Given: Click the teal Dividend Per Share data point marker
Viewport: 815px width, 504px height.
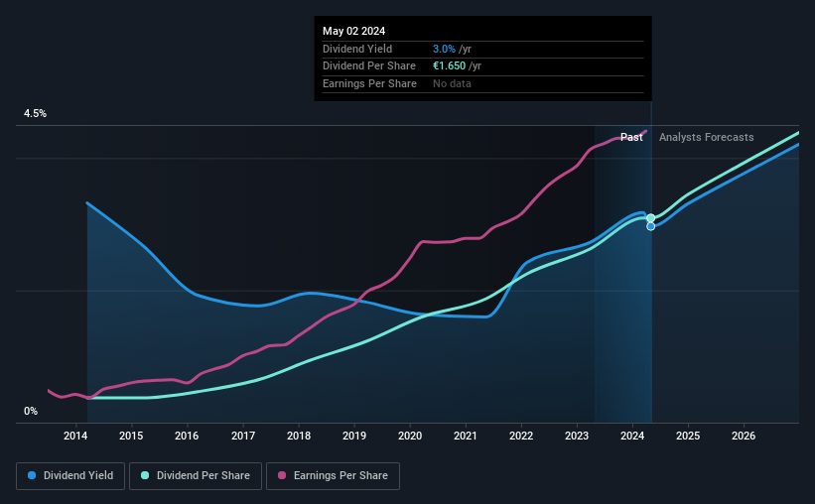Looking at the screenshot, I should point(651,218).
